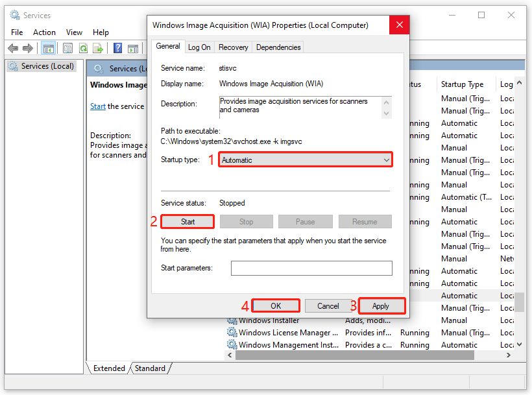Refresh the services list using the toolbar icon
Screen dimensions: 532x395
(x=84, y=48)
